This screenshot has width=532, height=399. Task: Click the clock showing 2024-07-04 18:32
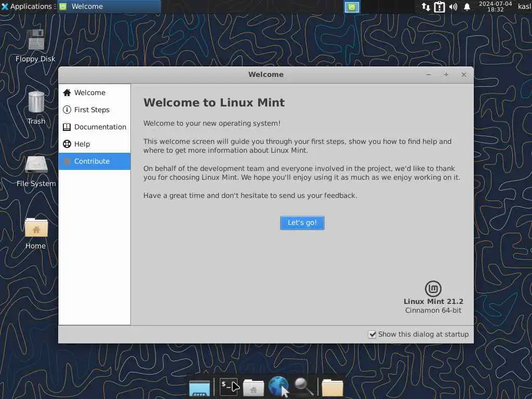tap(495, 6)
